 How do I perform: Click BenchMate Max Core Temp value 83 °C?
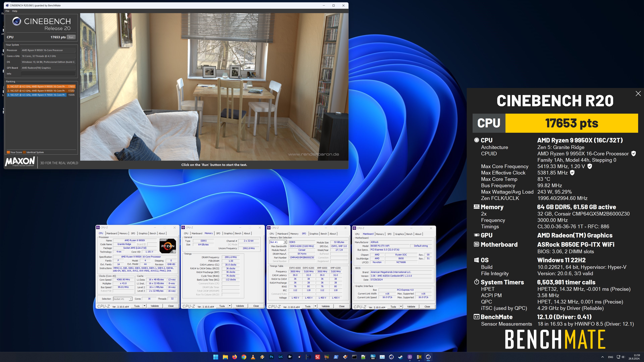[x=544, y=179]
